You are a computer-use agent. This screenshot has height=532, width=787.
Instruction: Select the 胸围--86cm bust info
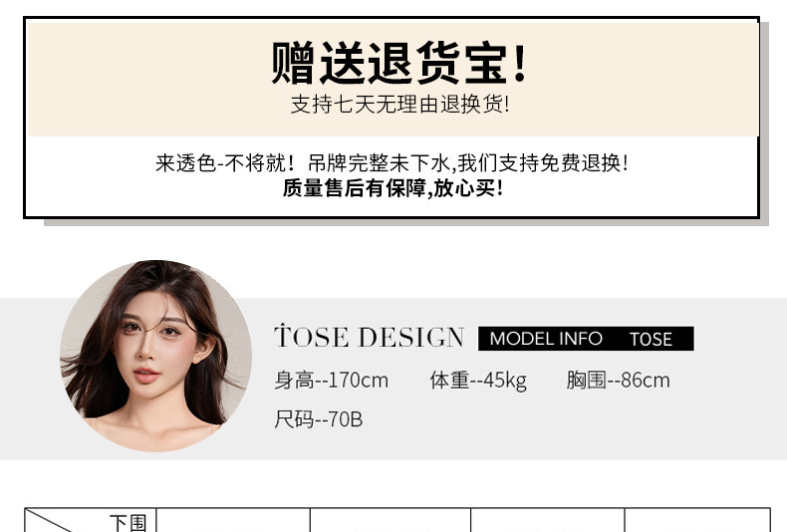pyautogui.click(x=618, y=380)
